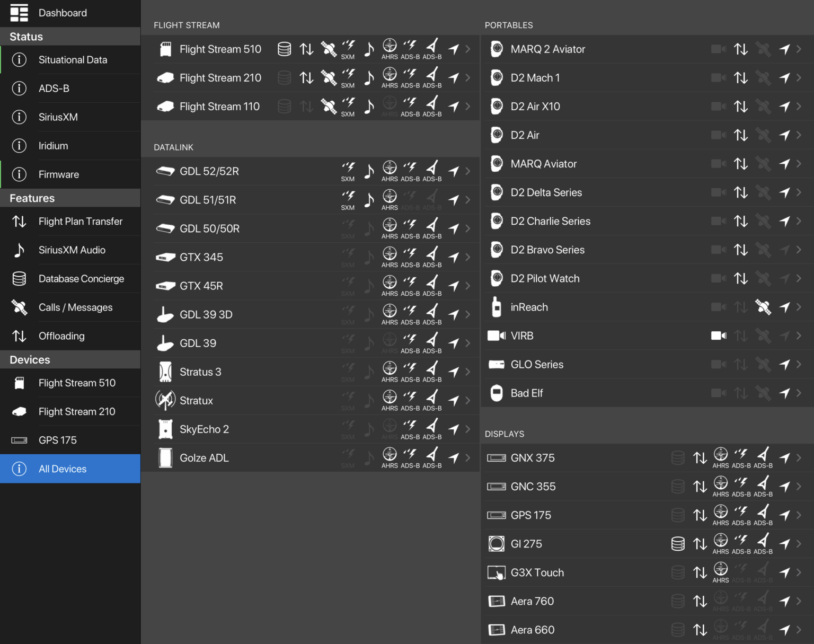Open the Stratus 3 device entry
This screenshot has height=644, width=814.
click(x=200, y=372)
